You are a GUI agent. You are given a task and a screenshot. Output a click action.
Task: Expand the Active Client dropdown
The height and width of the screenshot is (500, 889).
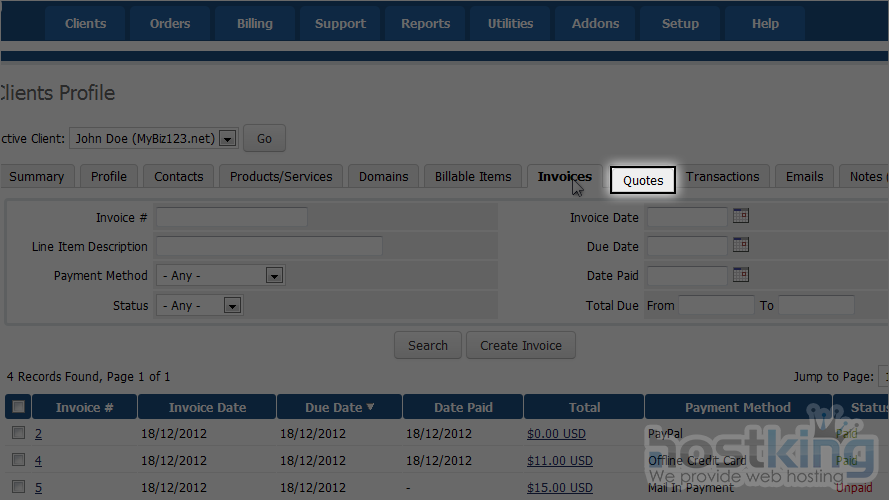pos(227,139)
